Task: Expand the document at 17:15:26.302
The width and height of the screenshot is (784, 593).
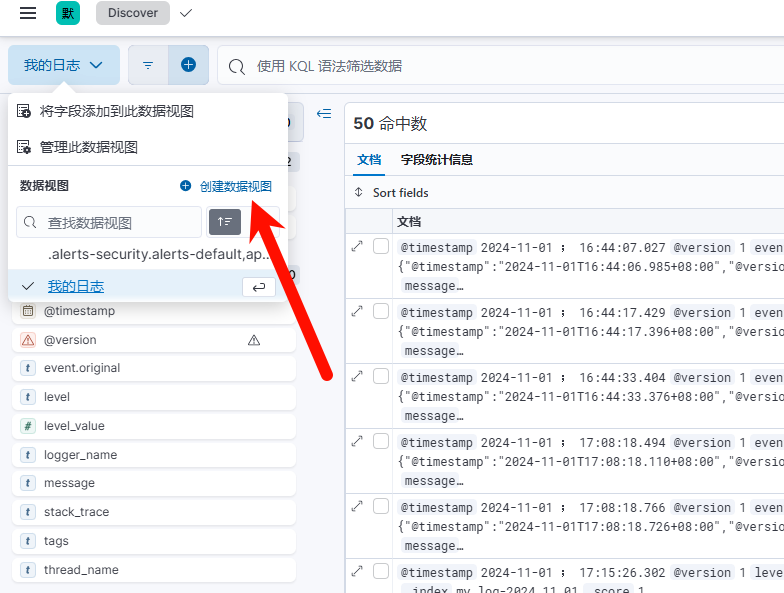Action: click(357, 571)
